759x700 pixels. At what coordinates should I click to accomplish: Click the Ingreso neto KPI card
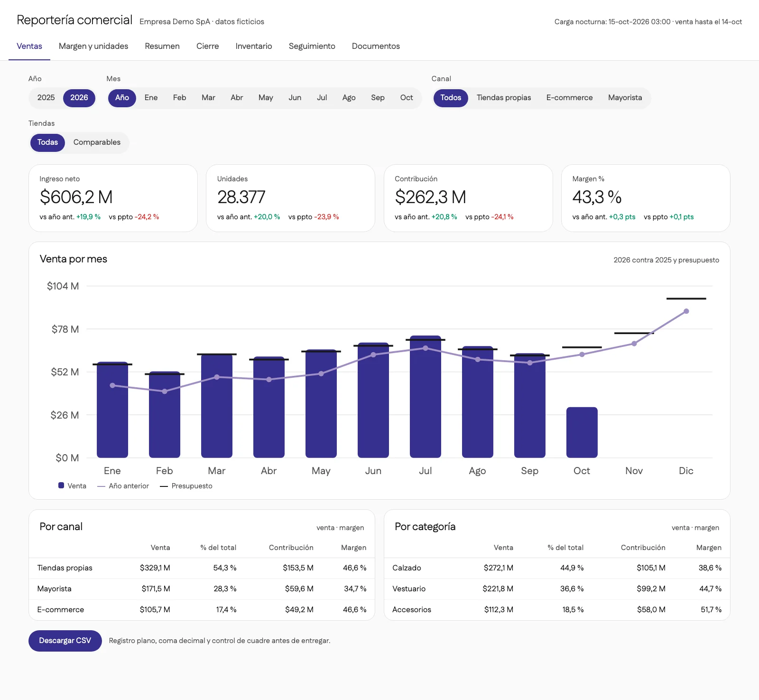tap(113, 198)
